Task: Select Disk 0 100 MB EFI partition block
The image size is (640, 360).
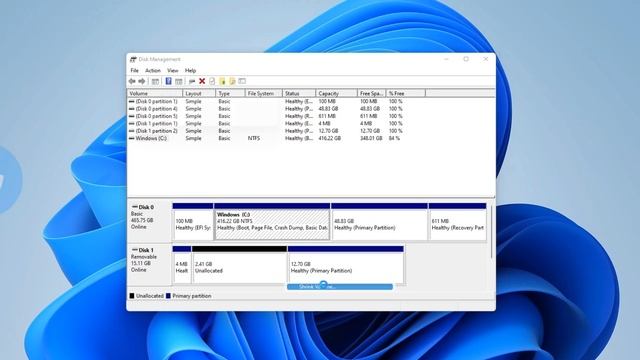Action: click(x=193, y=222)
